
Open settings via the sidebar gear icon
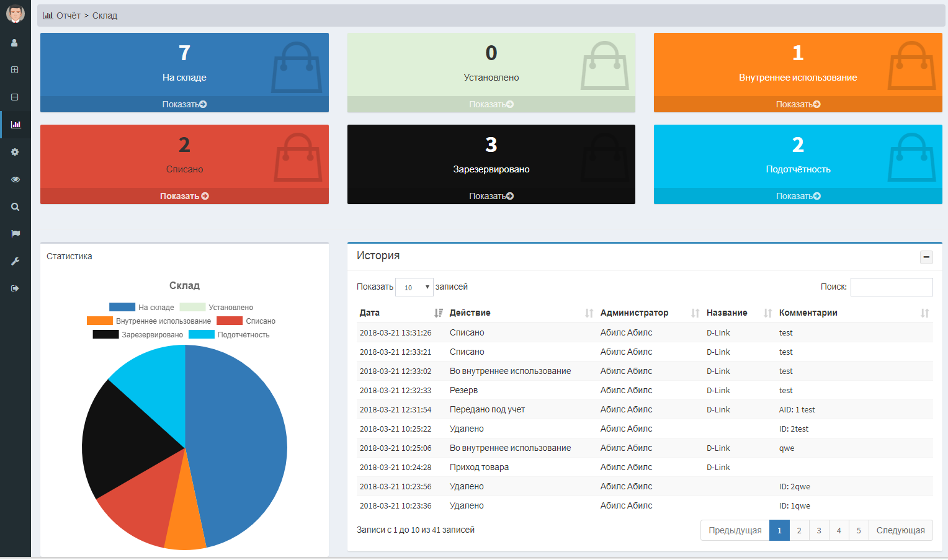15,152
